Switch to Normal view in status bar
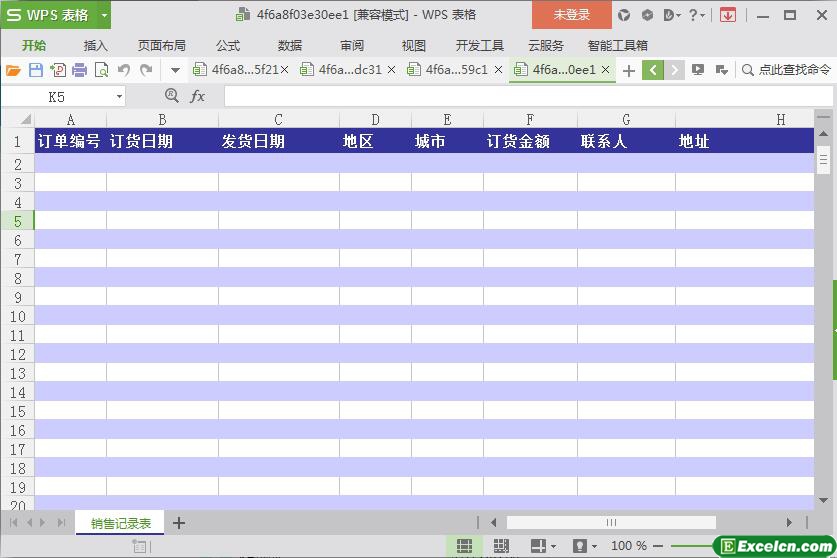The width and height of the screenshot is (837, 558). point(464,546)
